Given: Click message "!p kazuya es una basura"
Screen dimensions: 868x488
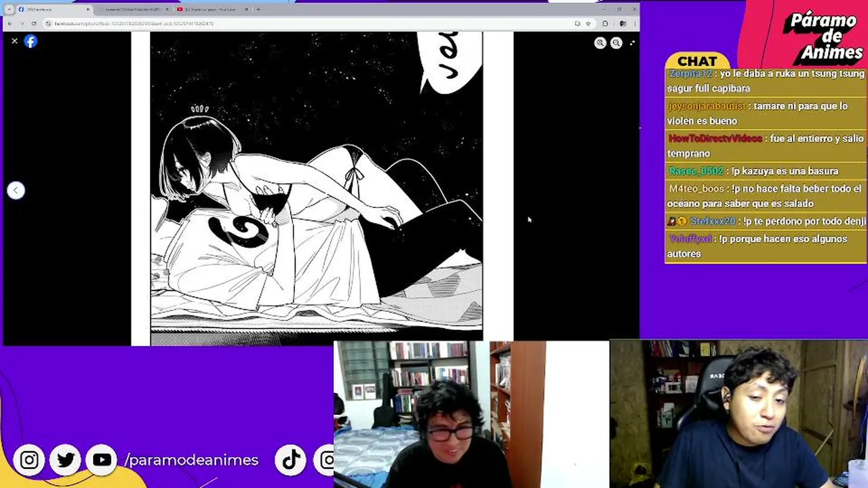Looking at the screenshot, I should (x=785, y=171).
